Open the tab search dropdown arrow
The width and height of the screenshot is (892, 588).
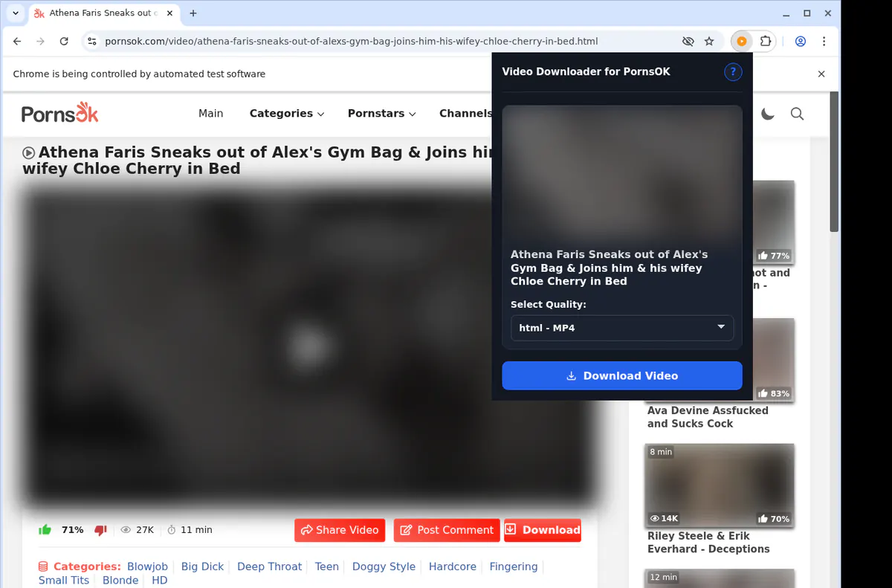click(x=16, y=13)
